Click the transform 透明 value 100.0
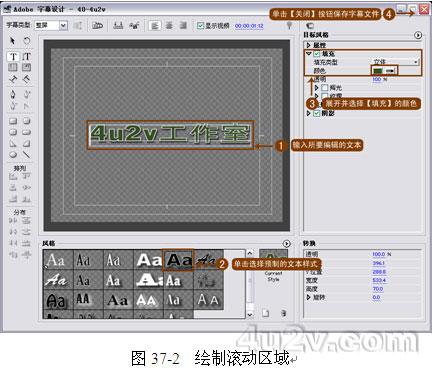Image resolution: width=432 pixels, height=371 pixels. coord(379,254)
